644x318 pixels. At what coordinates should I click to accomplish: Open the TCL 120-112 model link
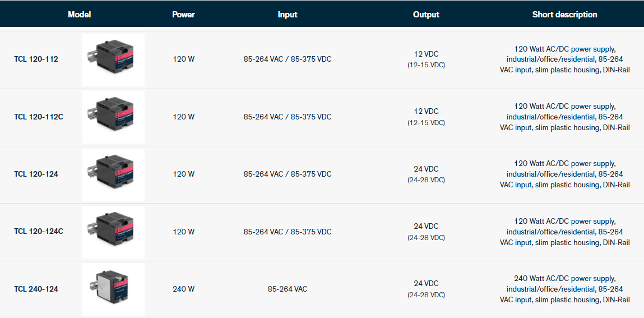tap(36, 59)
